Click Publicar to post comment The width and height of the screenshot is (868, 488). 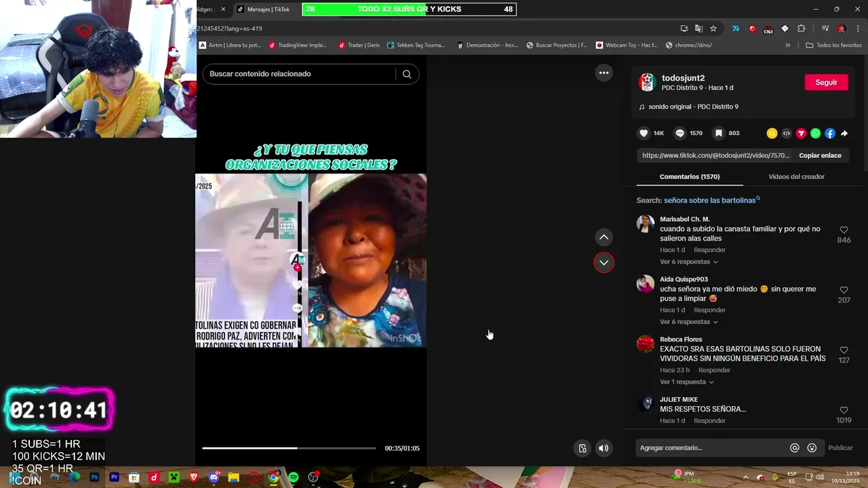pos(840,448)
